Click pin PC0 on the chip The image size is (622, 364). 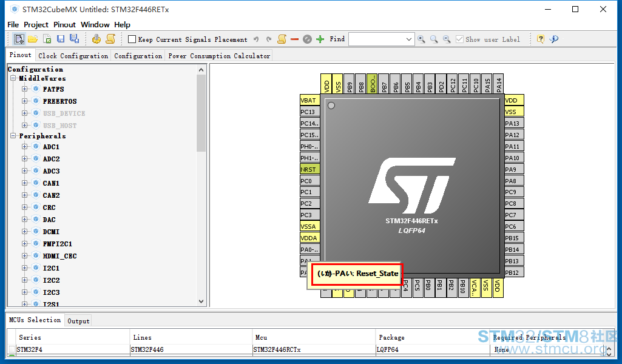tap(310, 181)
